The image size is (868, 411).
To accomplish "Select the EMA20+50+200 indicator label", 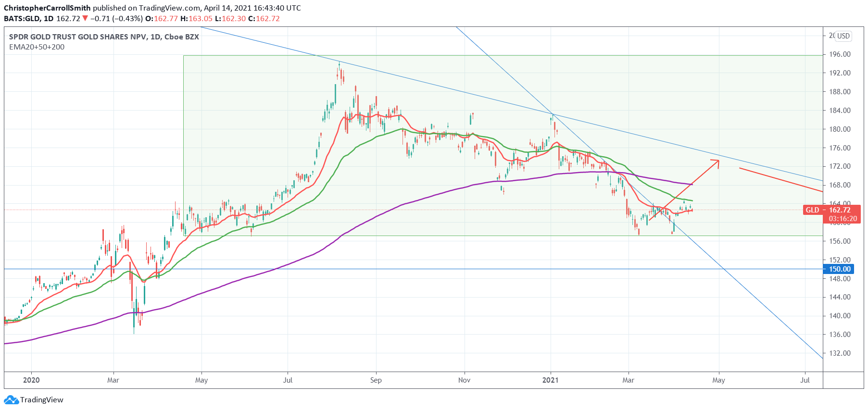I will (x=37, y=47).
